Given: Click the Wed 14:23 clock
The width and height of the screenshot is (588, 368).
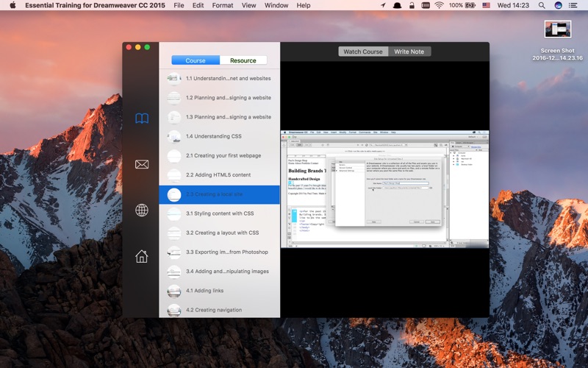Looking at the screenshot, I should pyautogui.click(x=513, y=5).
